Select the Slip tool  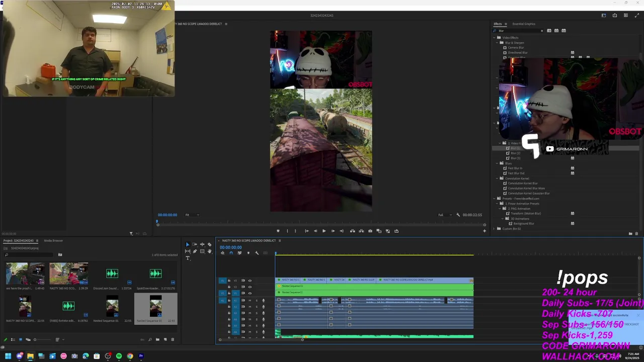tap(188, 251)
